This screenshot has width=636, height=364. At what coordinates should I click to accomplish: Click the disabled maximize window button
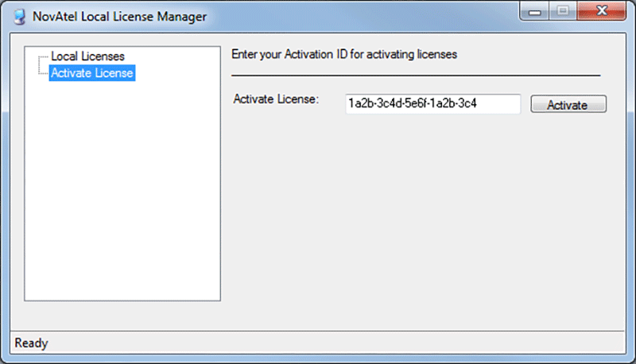coord(563,11)
